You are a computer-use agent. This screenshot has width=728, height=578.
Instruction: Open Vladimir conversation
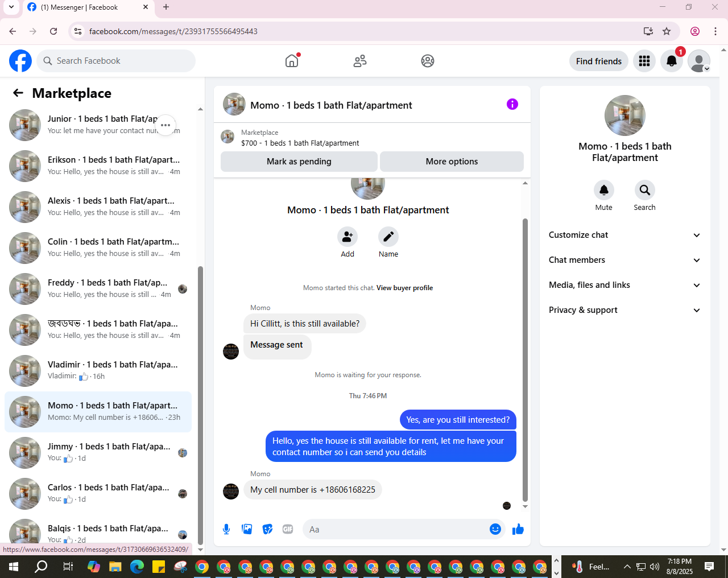(98, 370)
